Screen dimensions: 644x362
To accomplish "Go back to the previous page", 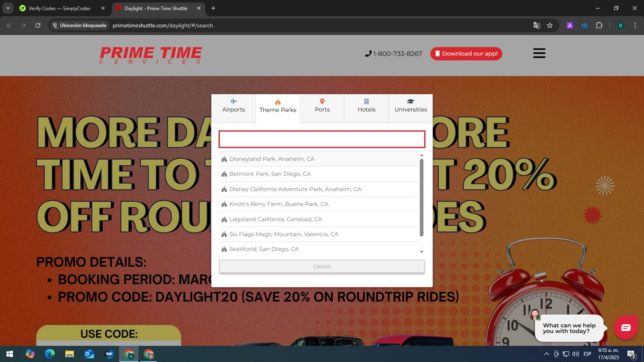I will point(9,25).
